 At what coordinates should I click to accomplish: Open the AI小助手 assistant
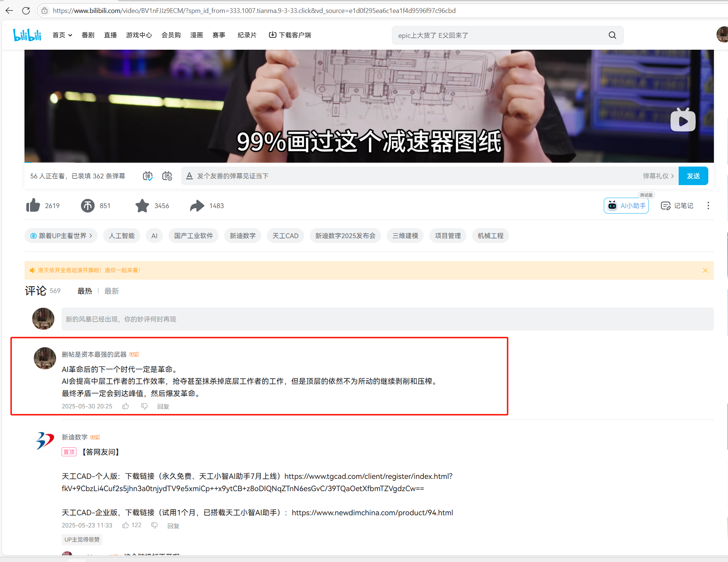point(626,206)
